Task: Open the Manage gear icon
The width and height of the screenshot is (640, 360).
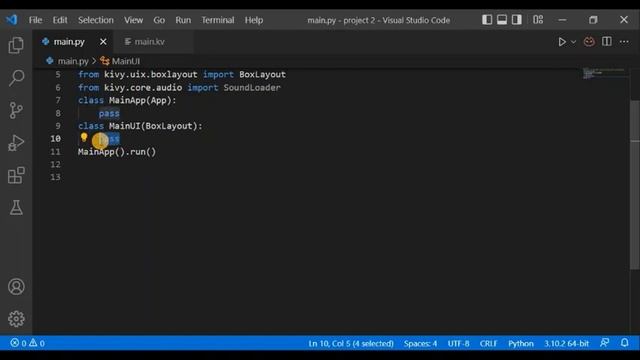Action: [x=16, y=319]
